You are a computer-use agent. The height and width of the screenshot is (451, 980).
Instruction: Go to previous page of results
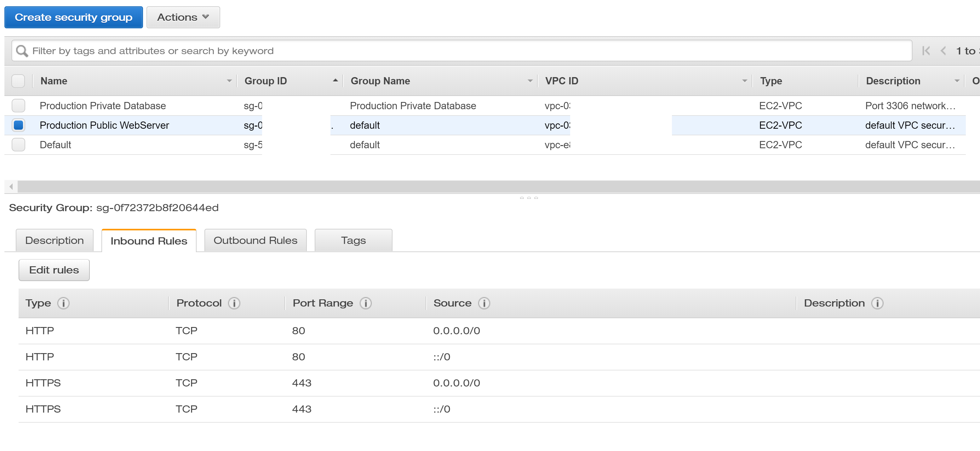[943, 51]
